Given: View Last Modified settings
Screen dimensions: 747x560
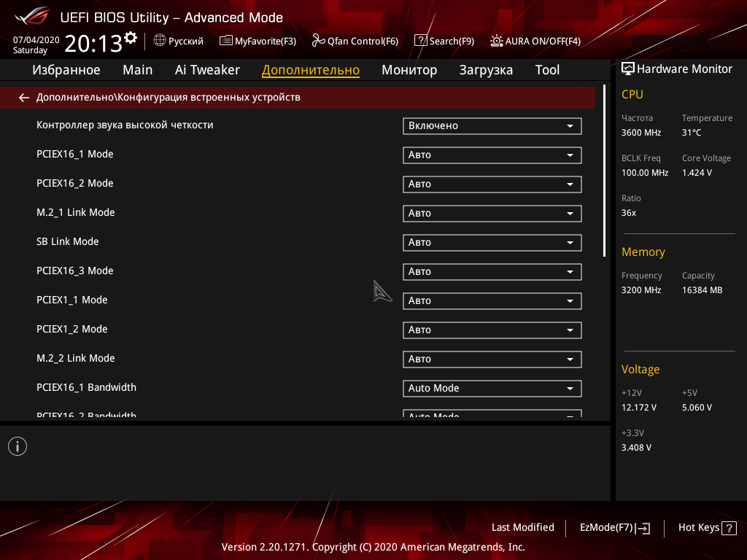Looking at the screenshot, I should (x=522, y=528).
